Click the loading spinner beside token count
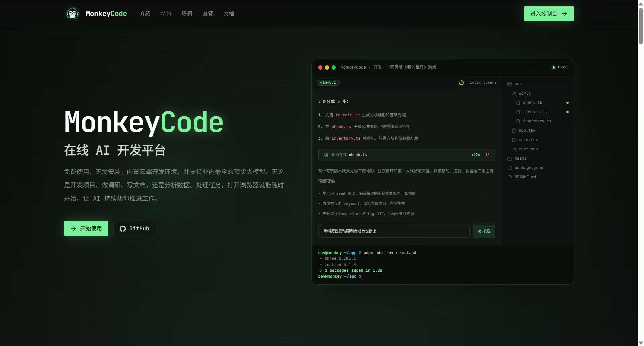 [461, 83]
